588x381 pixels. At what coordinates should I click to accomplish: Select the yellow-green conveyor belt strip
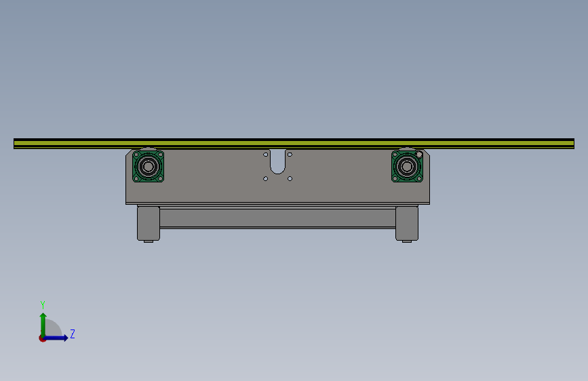coord(294,143)
